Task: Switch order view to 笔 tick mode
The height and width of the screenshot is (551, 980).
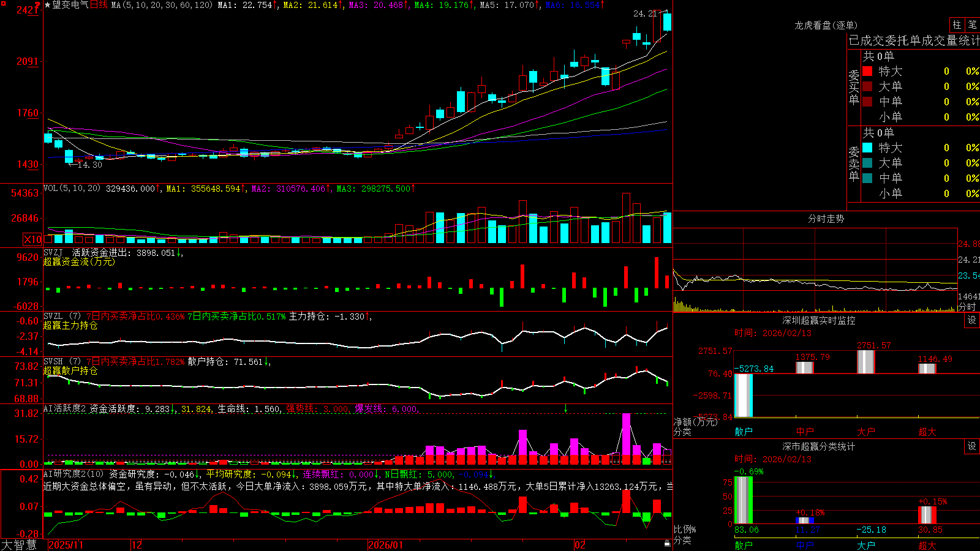Action: (x=972, y=25)
